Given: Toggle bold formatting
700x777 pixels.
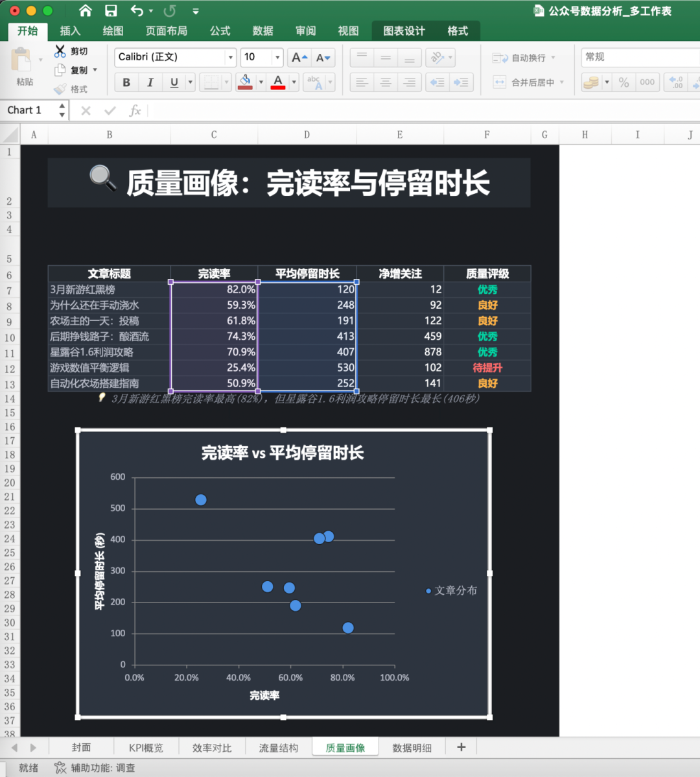Looking at the screenshot, I should tap(126, 82).
